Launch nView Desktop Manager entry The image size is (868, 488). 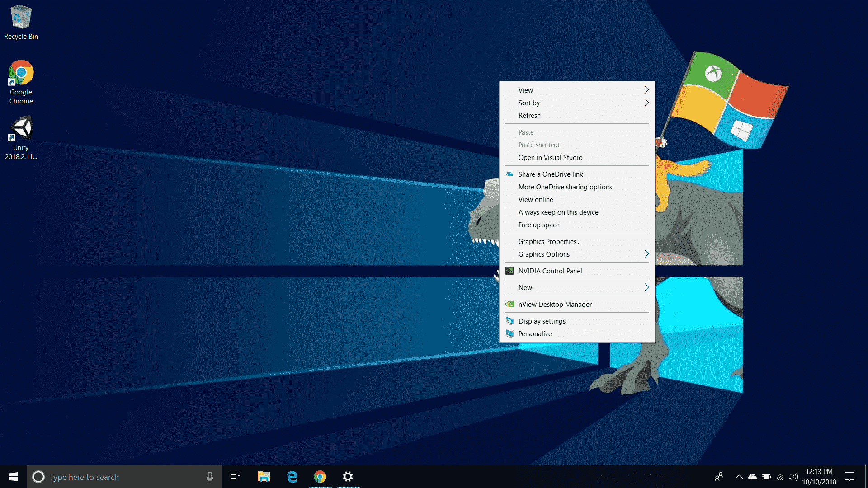click(x=577, y=304)
